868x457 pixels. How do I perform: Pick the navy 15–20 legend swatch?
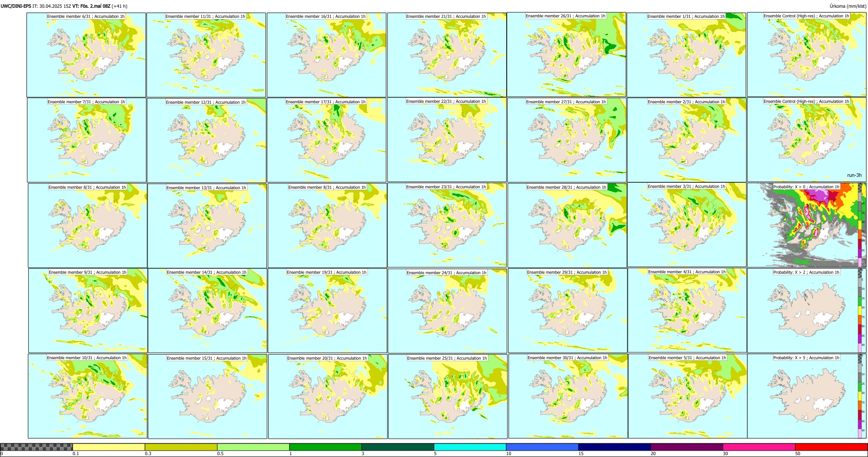(x=614, y=447)
